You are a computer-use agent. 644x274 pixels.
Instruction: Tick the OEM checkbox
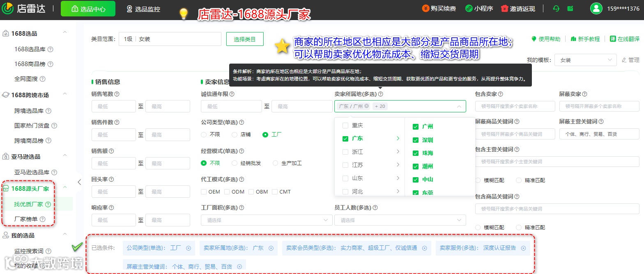point(204,192)
